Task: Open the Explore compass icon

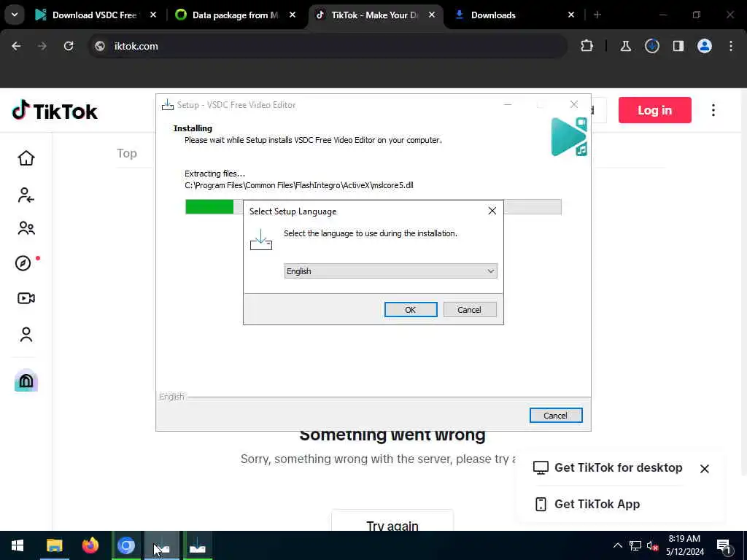Action: (x=23, y=263)
